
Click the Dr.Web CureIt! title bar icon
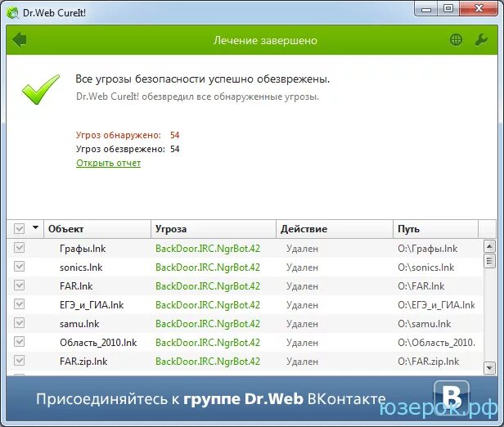12,13
